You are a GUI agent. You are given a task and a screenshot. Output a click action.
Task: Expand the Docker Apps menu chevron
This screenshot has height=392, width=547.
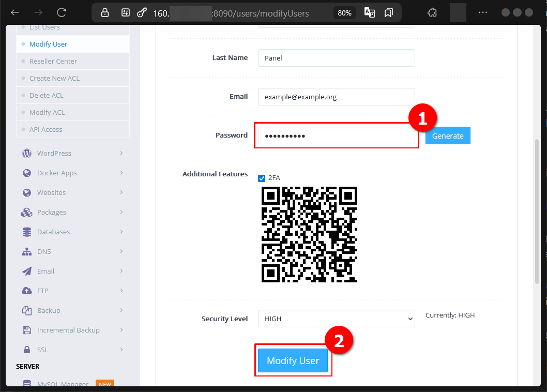tap(121, 173)
